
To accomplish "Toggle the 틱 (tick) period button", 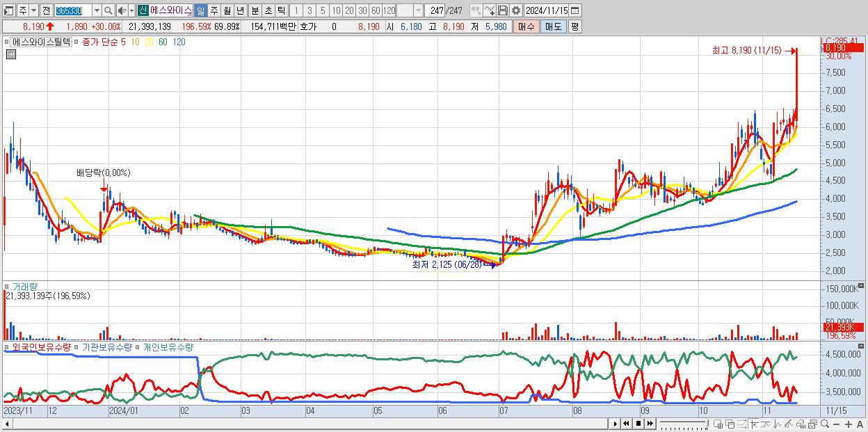I will click(x=282, y=10).
